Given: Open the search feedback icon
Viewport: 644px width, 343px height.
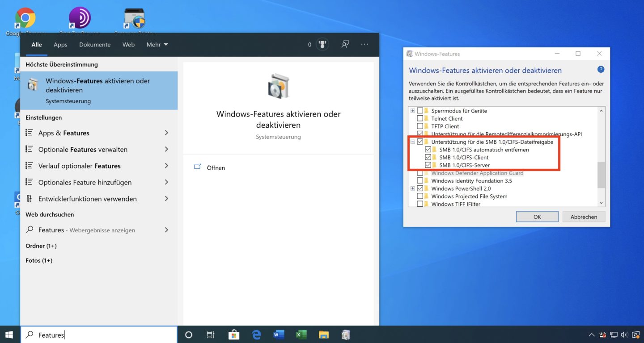Looking at the screenshot, I should 345,44.
